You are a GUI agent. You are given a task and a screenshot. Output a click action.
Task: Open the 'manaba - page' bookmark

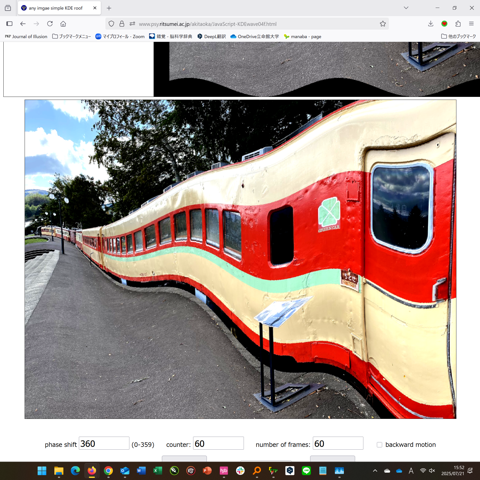(303, 36)
